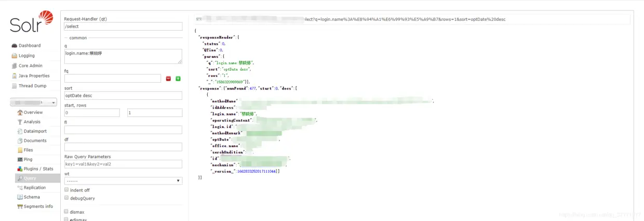644x221 pixels.
Task: Click the Java Properties icon
Action: click(x=15, y=76)
